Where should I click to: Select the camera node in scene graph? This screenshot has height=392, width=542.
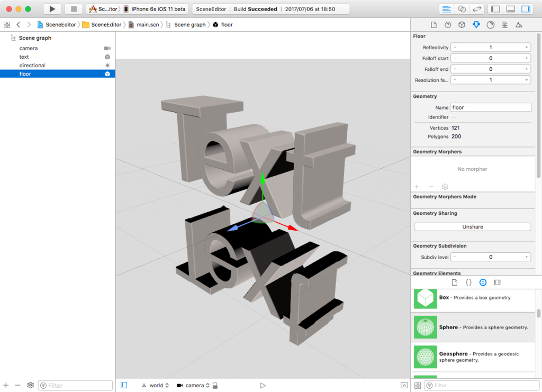[57, 48]
